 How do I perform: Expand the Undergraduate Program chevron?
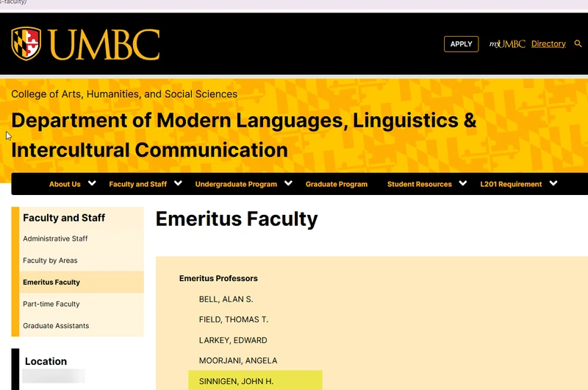tap(288, 183)
